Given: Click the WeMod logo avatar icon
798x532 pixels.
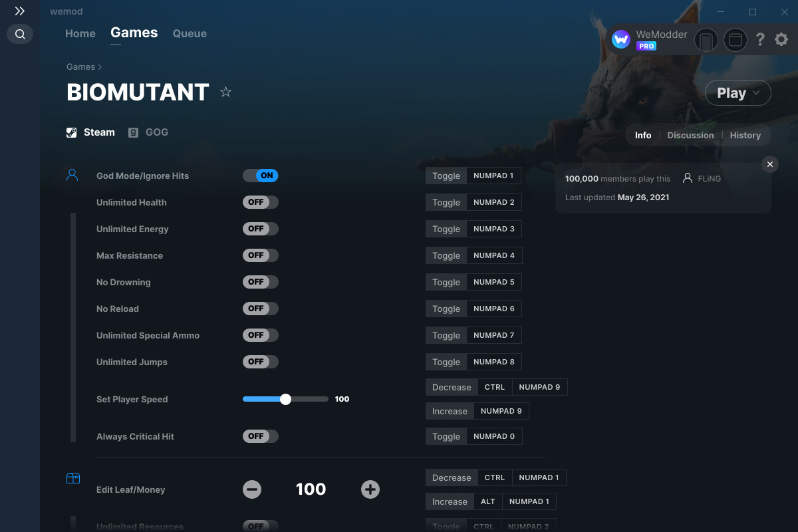Looking at the screenshot, I should click(x=621, y=40).
